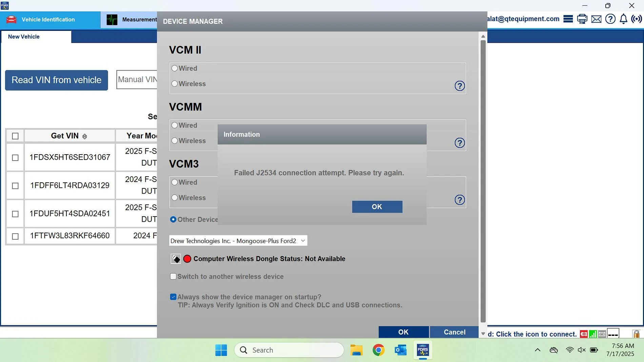This screenshot has width=644, height=362.
Task: Switch to the Vehicle Identification tab
Action: [47, 19]
